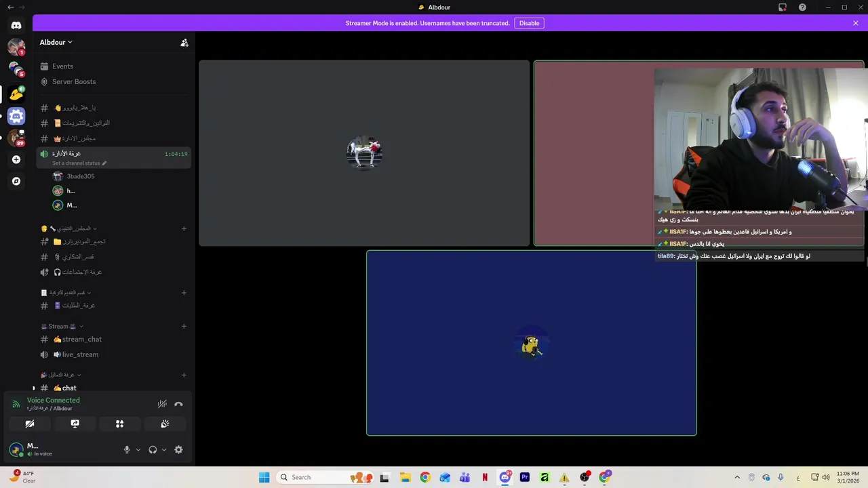Collapse قسم التقديم للترقية category
Screen dimensions: 868x488
coord(66,293)
